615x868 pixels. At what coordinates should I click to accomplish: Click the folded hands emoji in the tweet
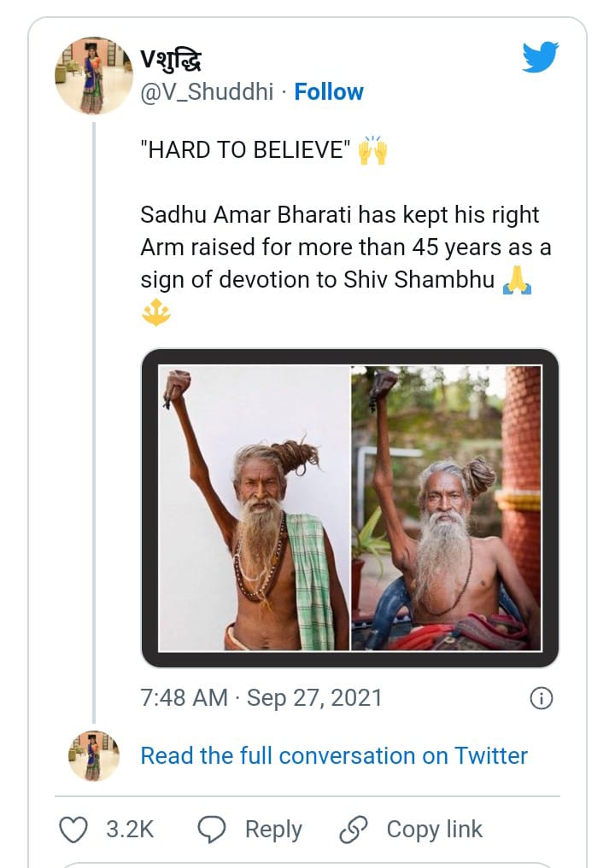pos(518,280)
